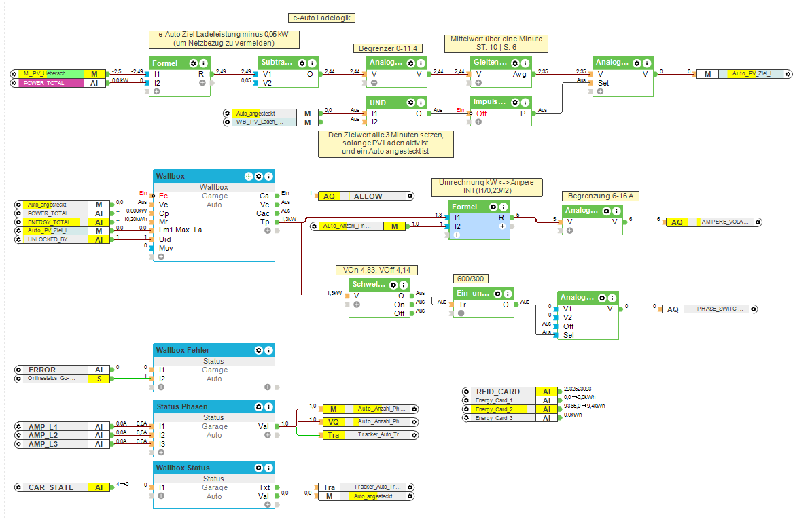This screenshot has height=520, width=812.
Task: Show info of Analog block with Set input
Action: tap(647, 63)
